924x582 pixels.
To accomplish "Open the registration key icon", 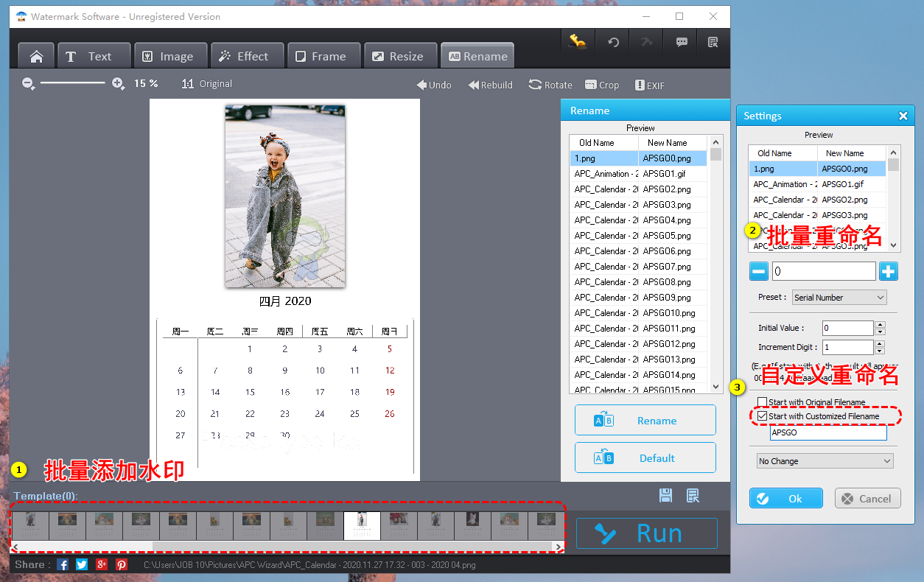I will point(578,42).
